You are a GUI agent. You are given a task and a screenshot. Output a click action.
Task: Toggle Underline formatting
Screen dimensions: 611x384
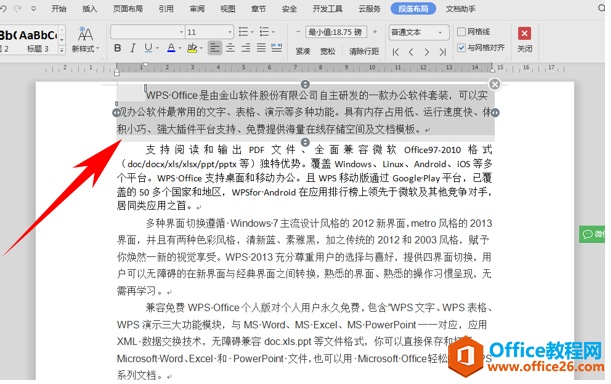point(148,48)
